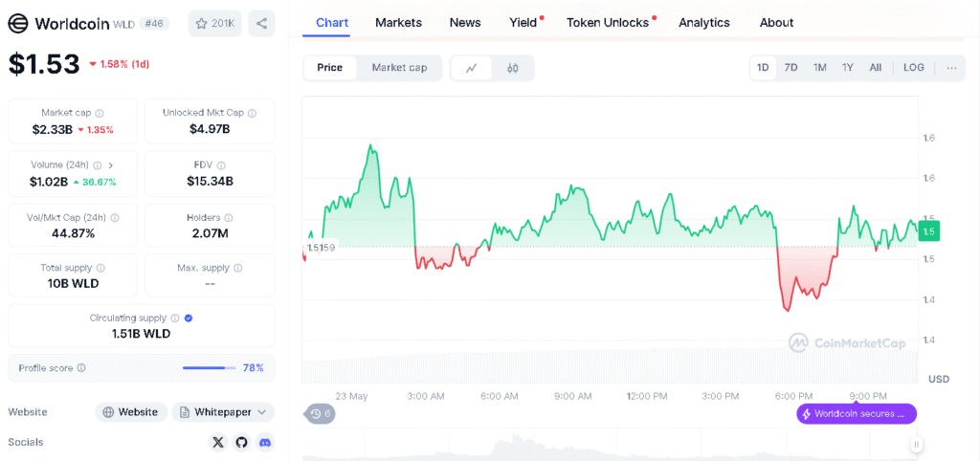
Task: Click the 2.07M holders value
Action: [210, 233]
